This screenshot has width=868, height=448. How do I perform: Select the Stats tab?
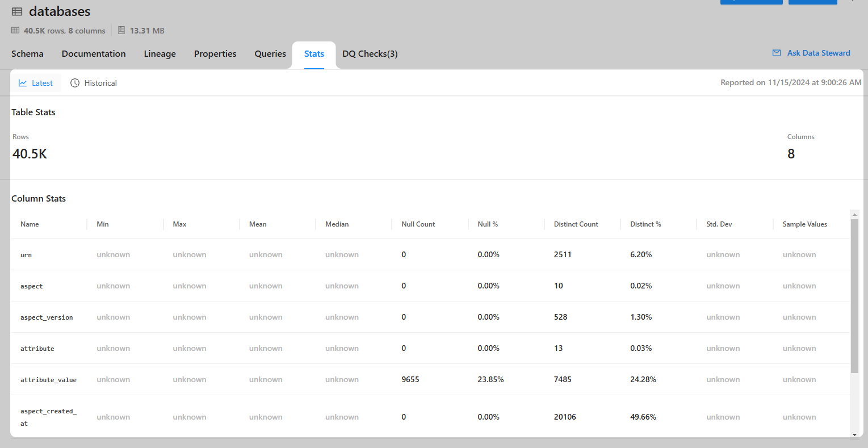pyautogui.click(x=314, y=54)
